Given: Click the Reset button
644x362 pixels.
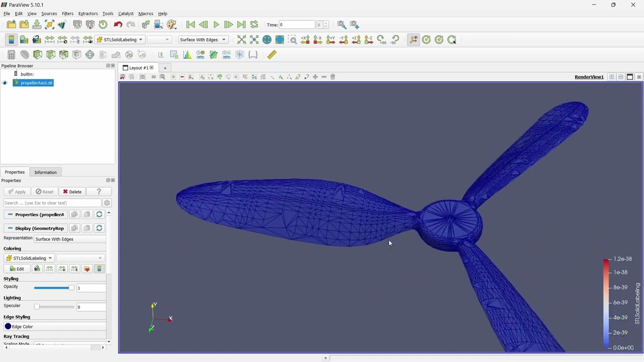Looking at the screenshot, I should click(x=44, y=192).
